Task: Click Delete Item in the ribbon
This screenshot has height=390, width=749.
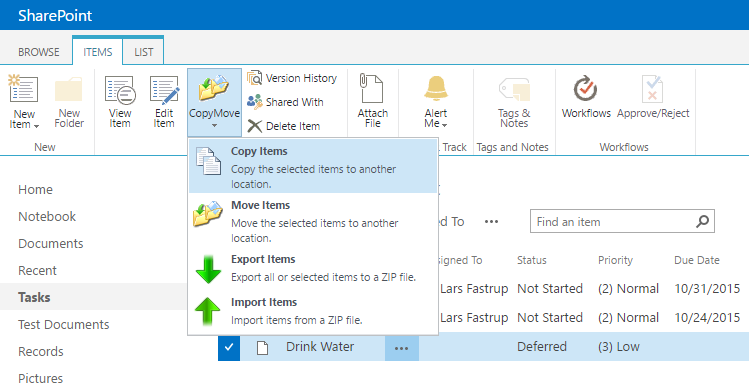Action: click(x=284, y=126)
